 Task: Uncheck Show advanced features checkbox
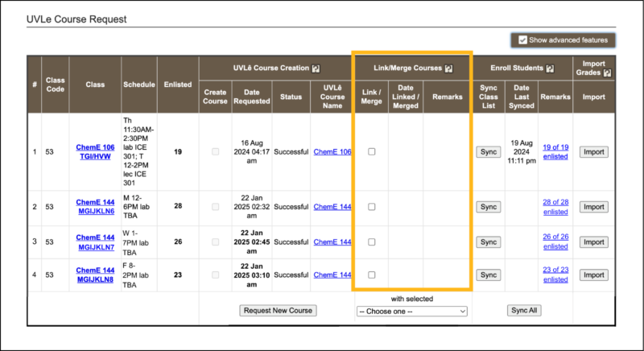(522, 39)
